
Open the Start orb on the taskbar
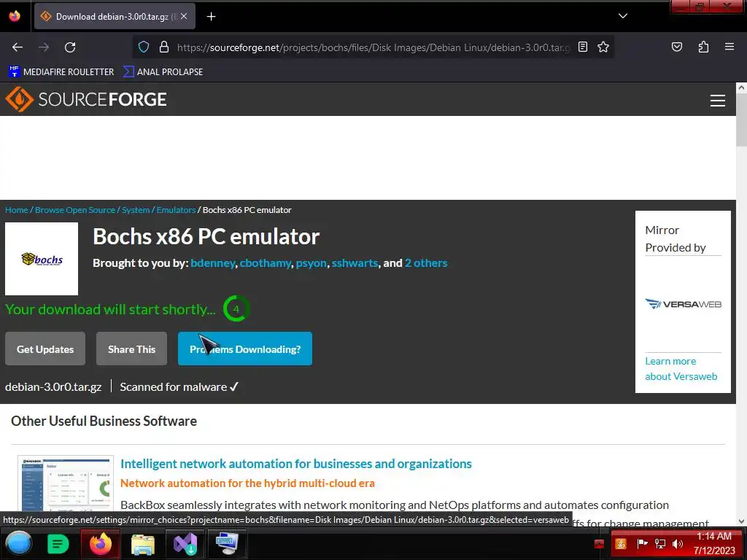tap(18, 544)
